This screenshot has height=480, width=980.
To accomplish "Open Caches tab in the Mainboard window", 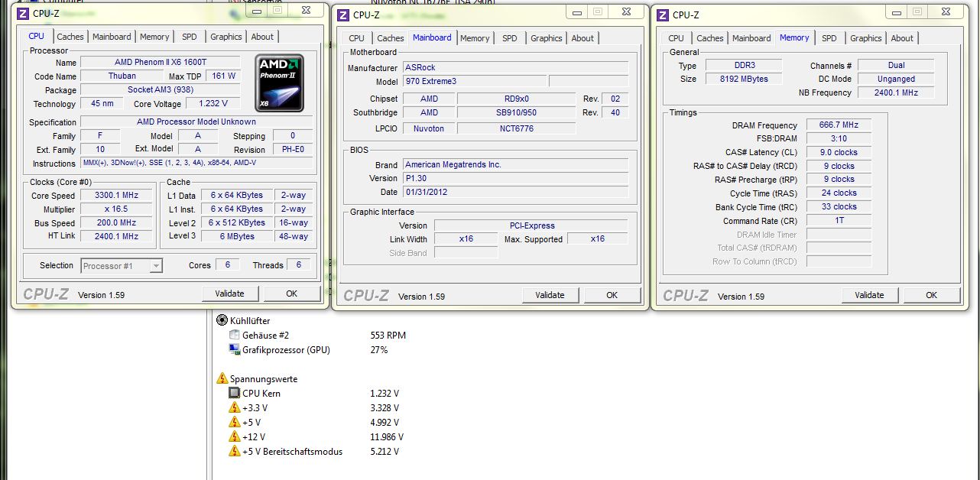I will point(391,38).
